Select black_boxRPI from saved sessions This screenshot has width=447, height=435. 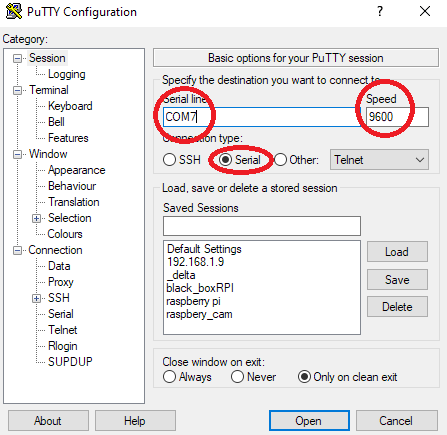[x=200, y=288]
